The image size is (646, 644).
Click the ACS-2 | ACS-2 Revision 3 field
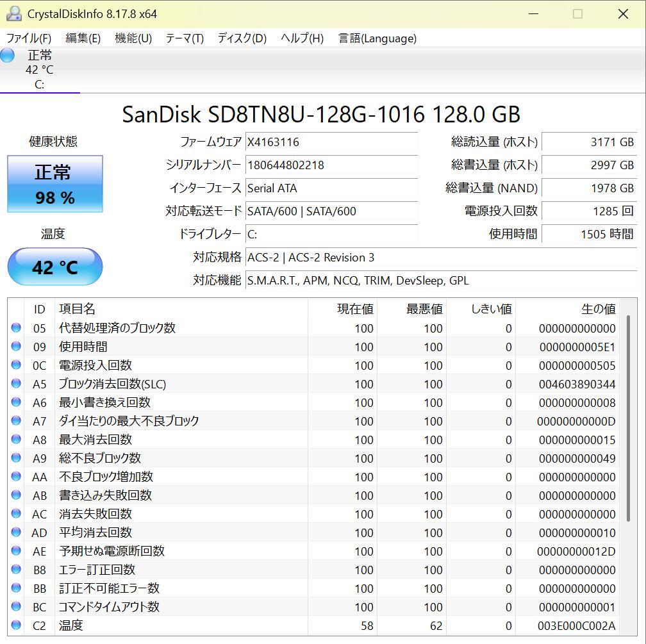pos(441,258)
